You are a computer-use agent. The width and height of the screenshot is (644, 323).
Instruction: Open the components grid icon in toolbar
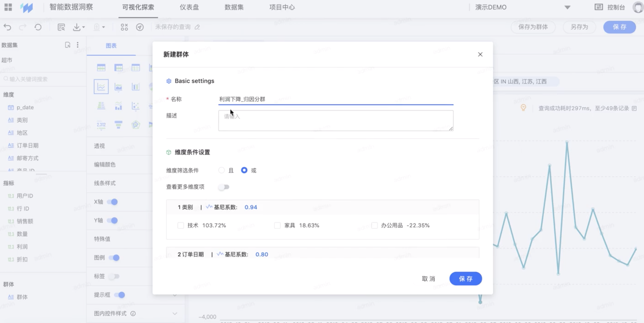click(x=124, y=27)
